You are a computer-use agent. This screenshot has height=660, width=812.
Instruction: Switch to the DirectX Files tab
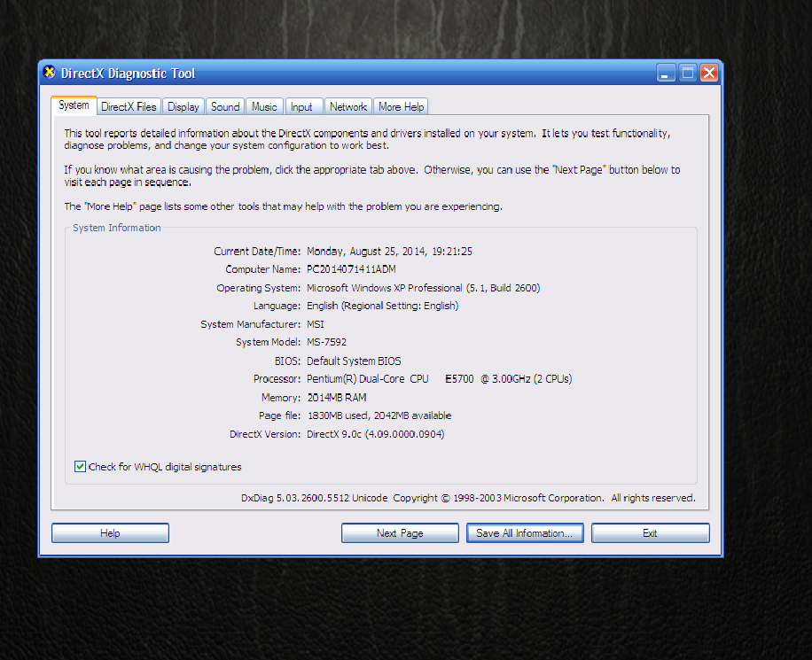click(129, 107)
